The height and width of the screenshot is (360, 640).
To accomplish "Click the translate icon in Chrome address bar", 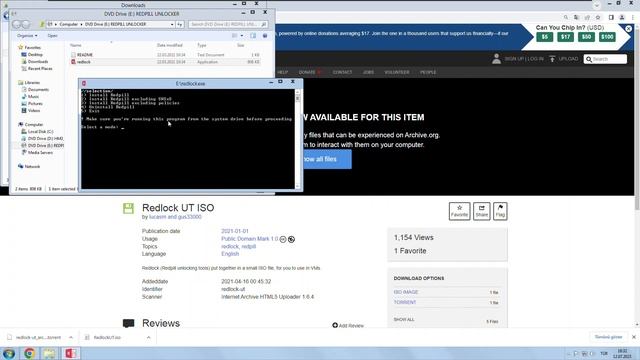I will (x=576, y=18).
